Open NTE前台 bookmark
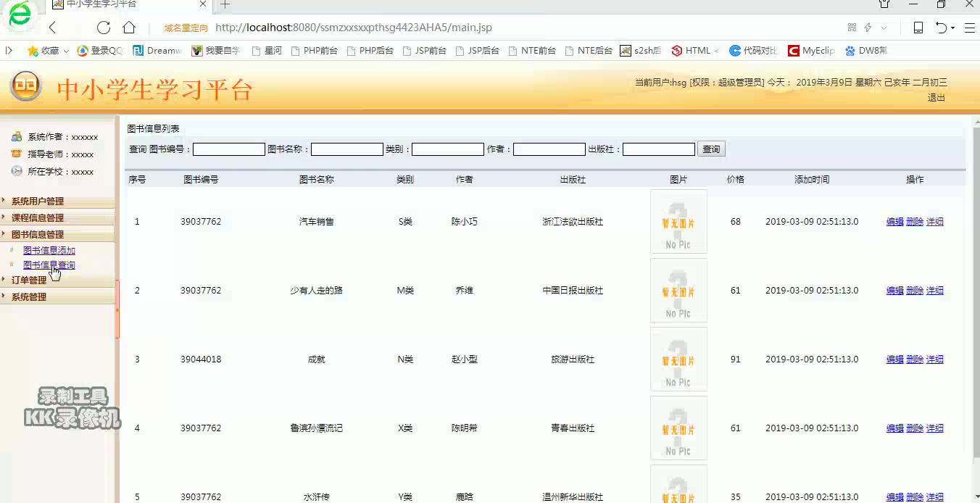Image resolution: width=980 pixels, height=503 pixels. pyautogui.click(x=532, y=51)
